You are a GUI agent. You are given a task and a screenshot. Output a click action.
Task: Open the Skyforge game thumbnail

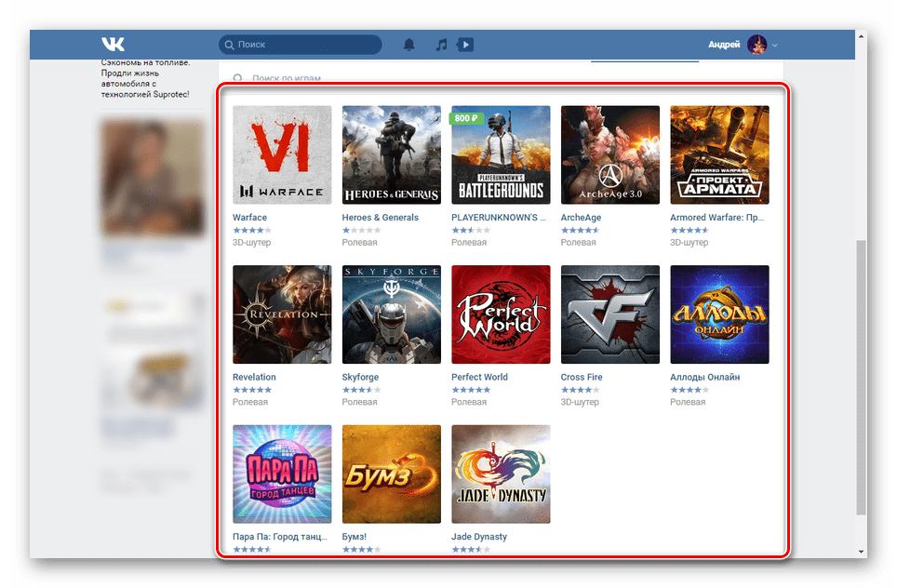point(392,314)
